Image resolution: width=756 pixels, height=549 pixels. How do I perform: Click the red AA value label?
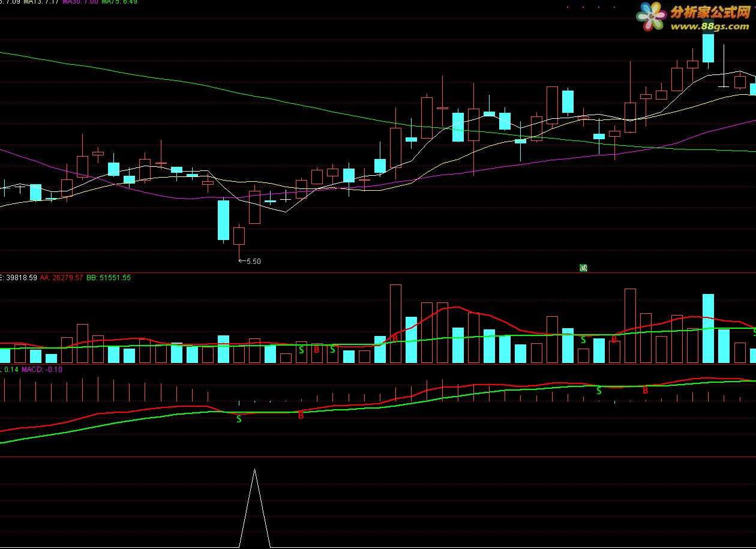[x=62, y=278]
